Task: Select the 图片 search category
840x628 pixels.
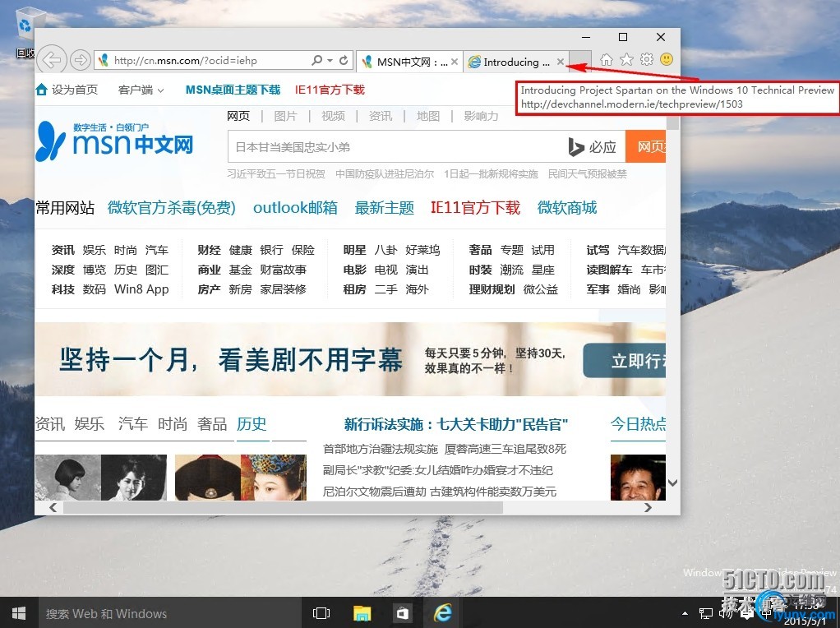Action: pos(285,116)
